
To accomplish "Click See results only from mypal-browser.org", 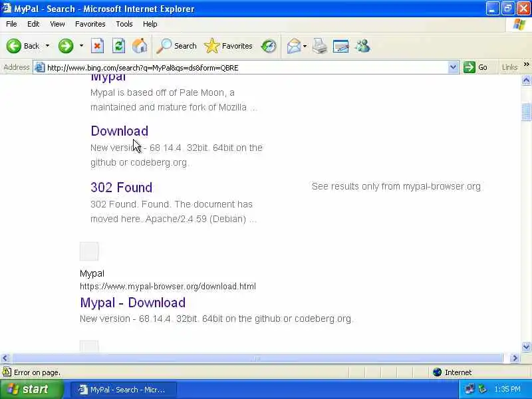I will pos(396,186).
